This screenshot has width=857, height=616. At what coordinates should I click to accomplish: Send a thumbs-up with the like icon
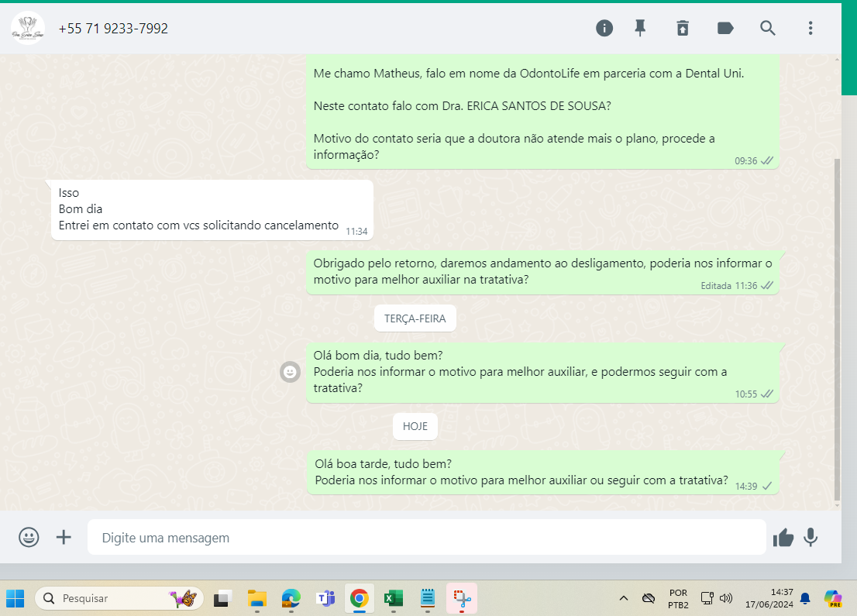(x=783, y=538)
